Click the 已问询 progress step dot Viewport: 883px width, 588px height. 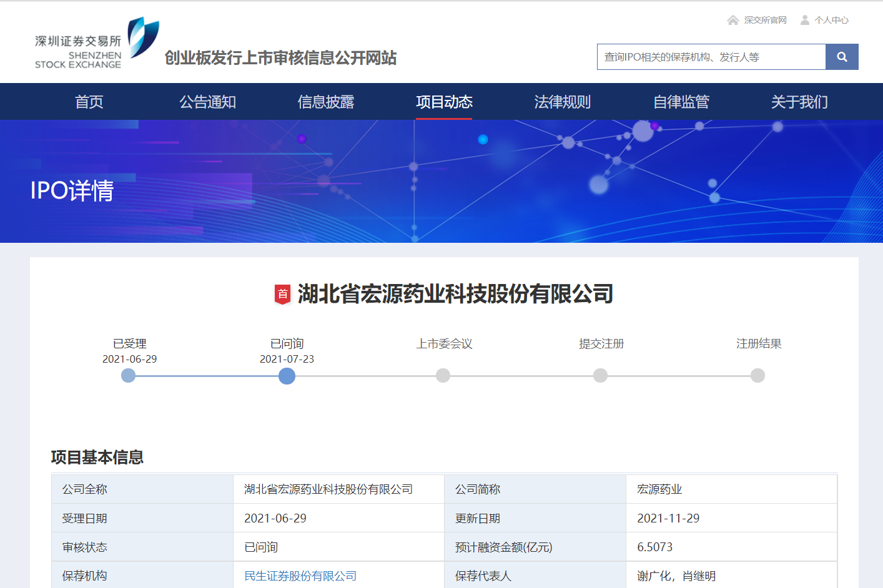point(287,376)
